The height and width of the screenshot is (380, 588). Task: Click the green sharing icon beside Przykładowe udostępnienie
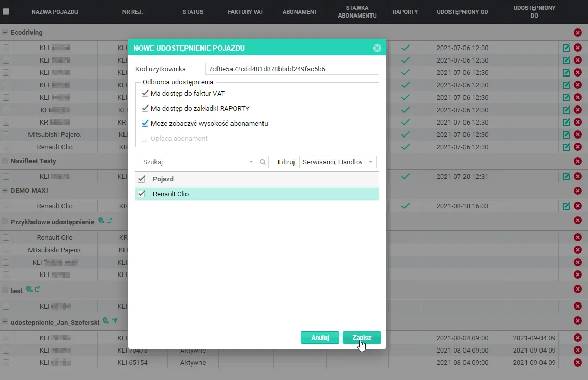point(101,221)
